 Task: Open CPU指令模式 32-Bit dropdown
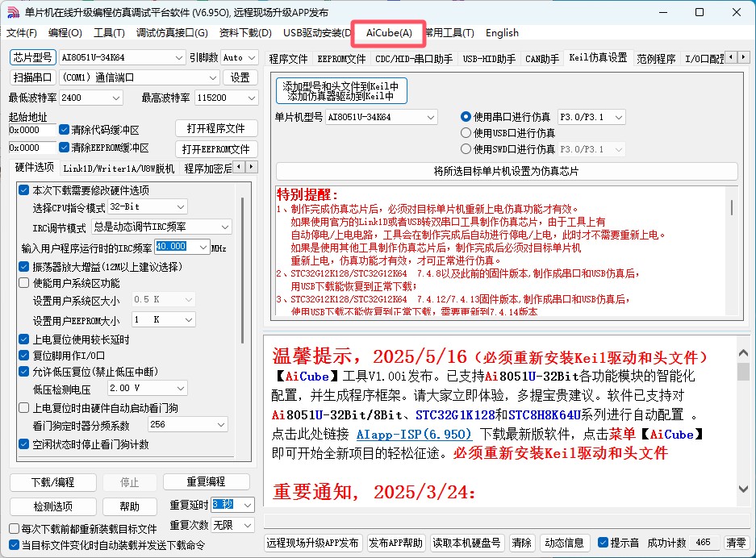click(x=148, y=206)
